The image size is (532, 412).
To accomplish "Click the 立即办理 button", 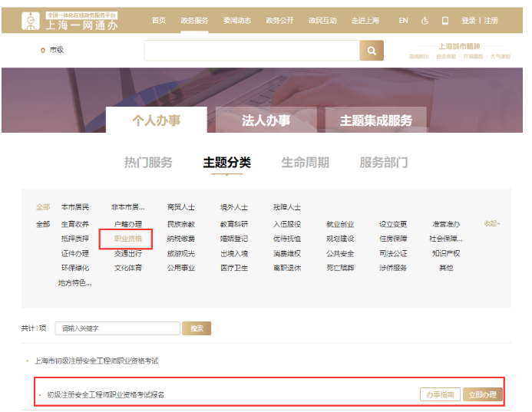I will point(483,394).
